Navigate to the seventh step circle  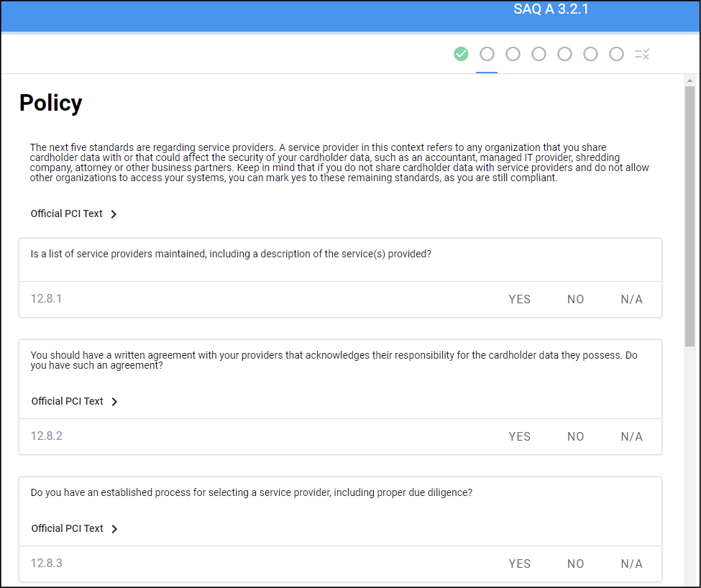pyautogui.click(x=616, y=54)
